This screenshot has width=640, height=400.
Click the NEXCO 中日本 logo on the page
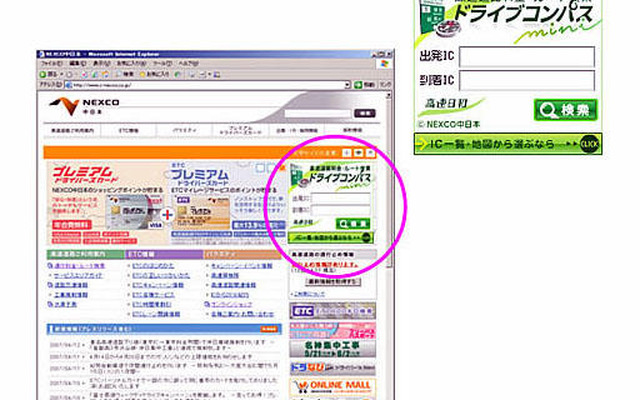click(84, 106)
